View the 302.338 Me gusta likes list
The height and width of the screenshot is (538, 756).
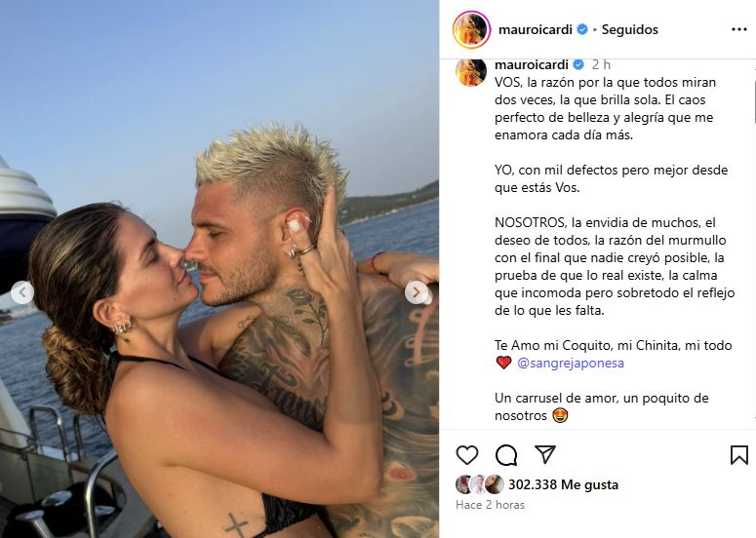563,484
